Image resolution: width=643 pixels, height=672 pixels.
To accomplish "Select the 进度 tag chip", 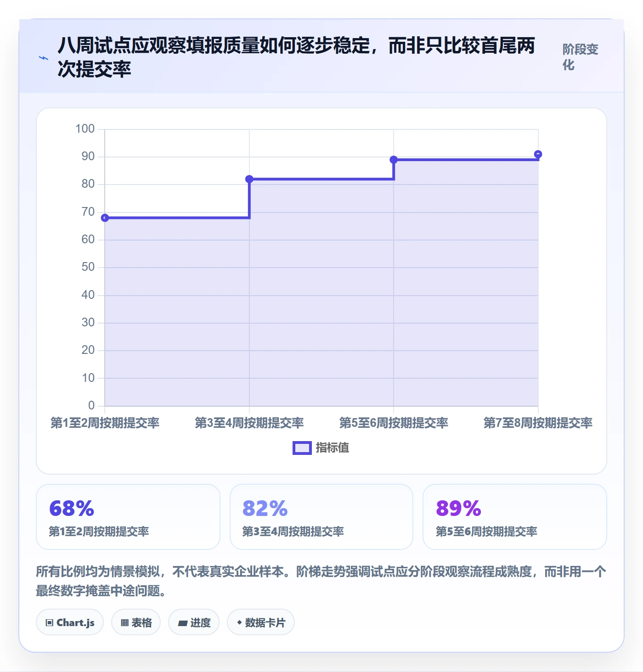I will pos(194,622).
